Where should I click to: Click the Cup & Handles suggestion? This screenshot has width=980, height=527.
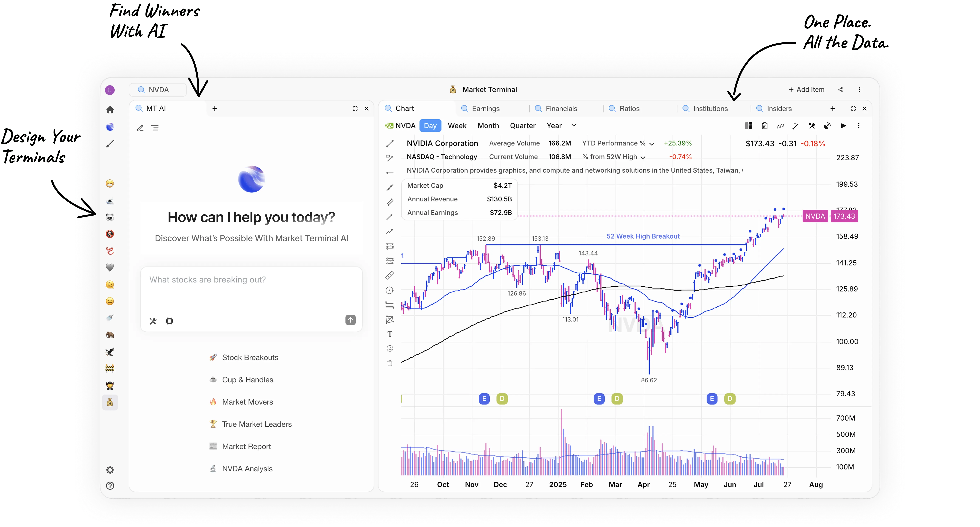coord(241,380)
